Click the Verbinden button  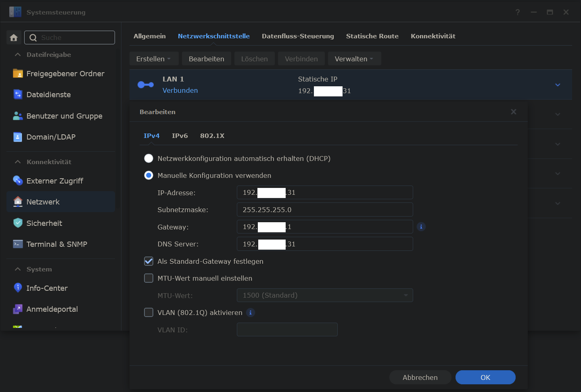(301, 59)
